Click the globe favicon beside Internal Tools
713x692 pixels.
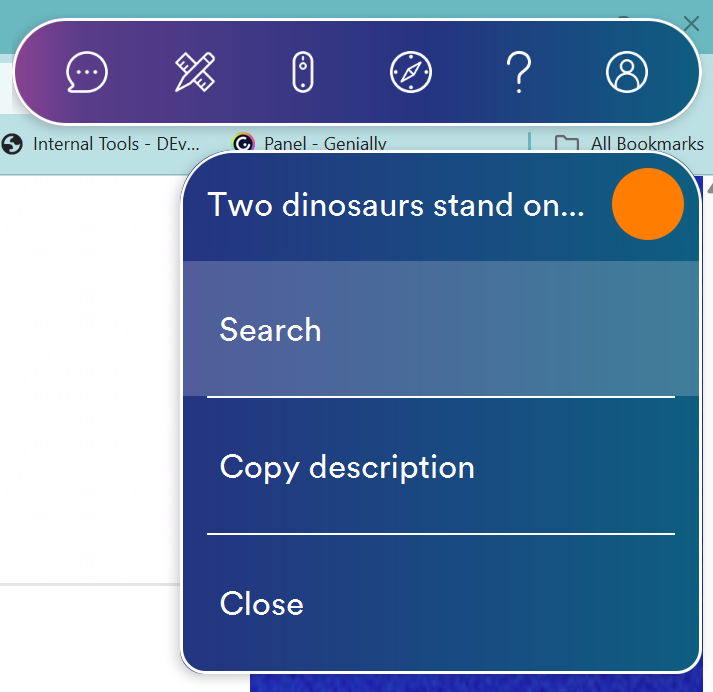pos(13,144)
